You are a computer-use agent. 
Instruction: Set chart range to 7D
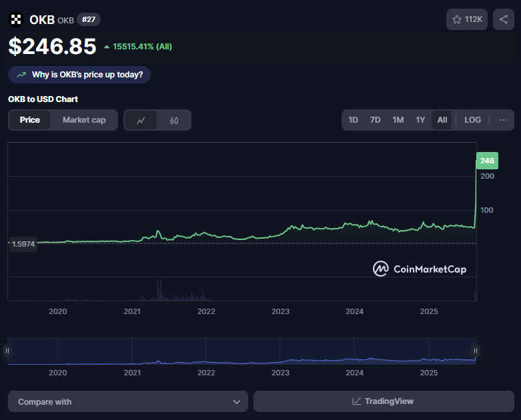click(x=375, y=120)
